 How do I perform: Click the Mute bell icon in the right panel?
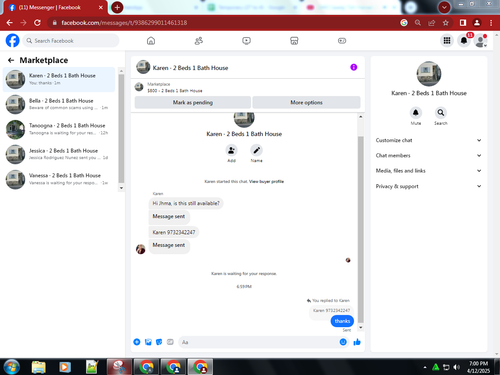416,113
